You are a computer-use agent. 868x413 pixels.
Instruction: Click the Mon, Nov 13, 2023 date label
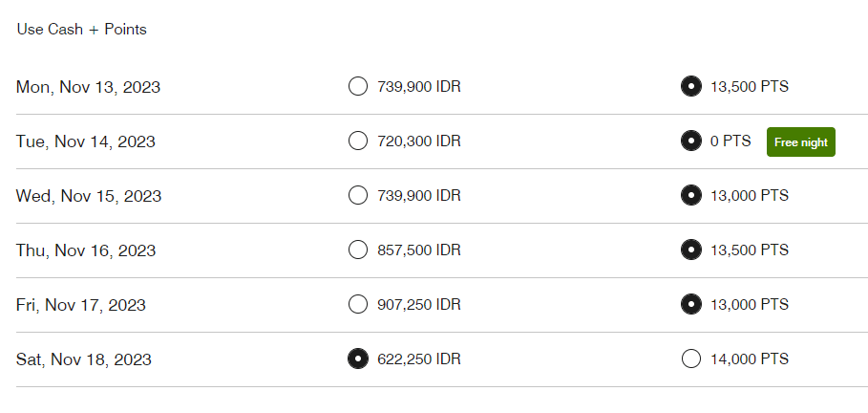click(88, 87)
